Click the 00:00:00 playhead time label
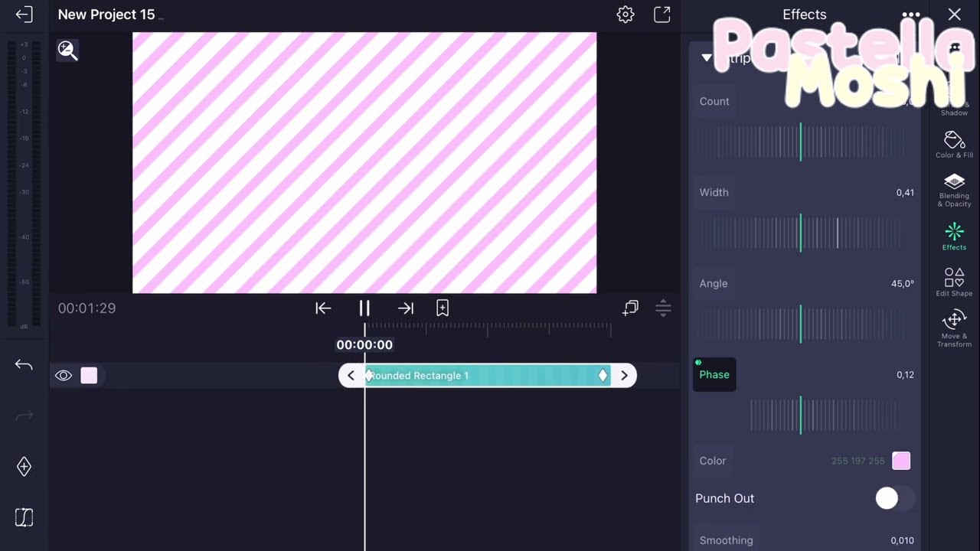The height and width of the screenshot is (551, 980). coord(364,345)
